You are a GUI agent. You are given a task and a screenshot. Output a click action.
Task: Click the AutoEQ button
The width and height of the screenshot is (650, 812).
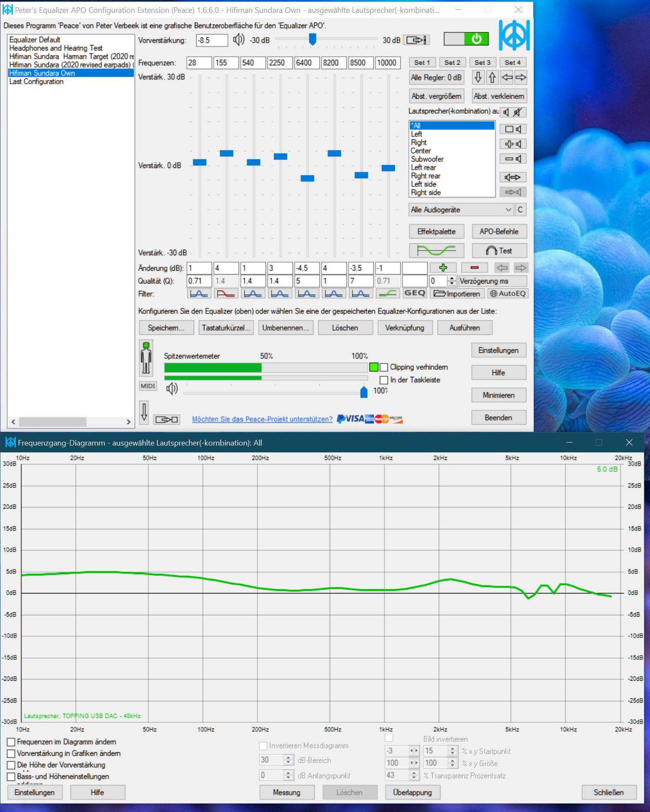[508, 293]
